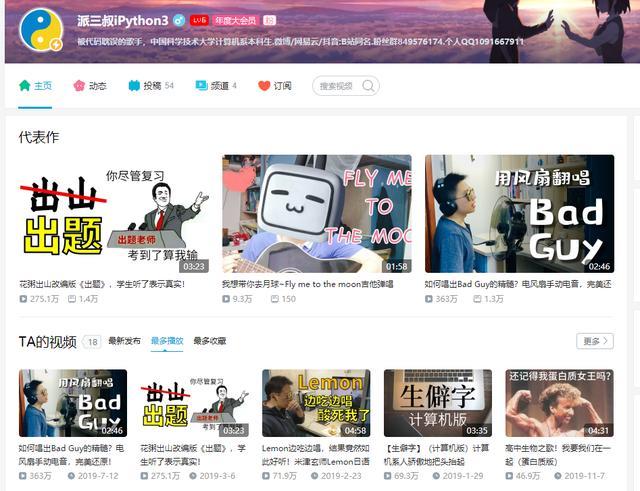Screen dimensions: 640x491
Task: Open 代表作 title 如何唱出Bad Guy的精髓
Action: click(x=518, y=284)
